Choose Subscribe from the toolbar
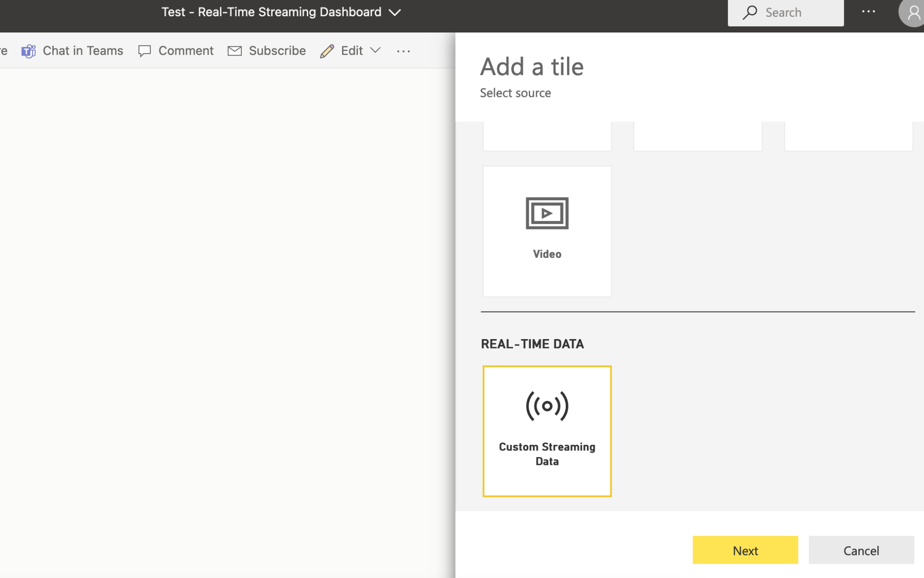Viewport: 924px width, 578px height. (x=277, y=50)
